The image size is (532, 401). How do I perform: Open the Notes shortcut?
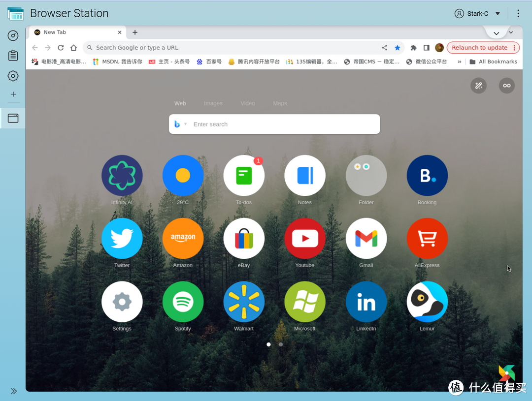pyautogui.click(x=305, y=175)
